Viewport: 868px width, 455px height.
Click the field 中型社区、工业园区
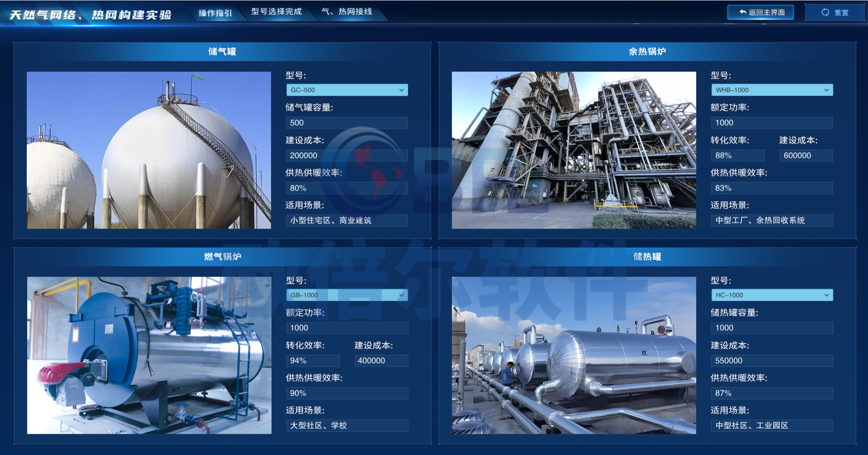tap(772, 426)
